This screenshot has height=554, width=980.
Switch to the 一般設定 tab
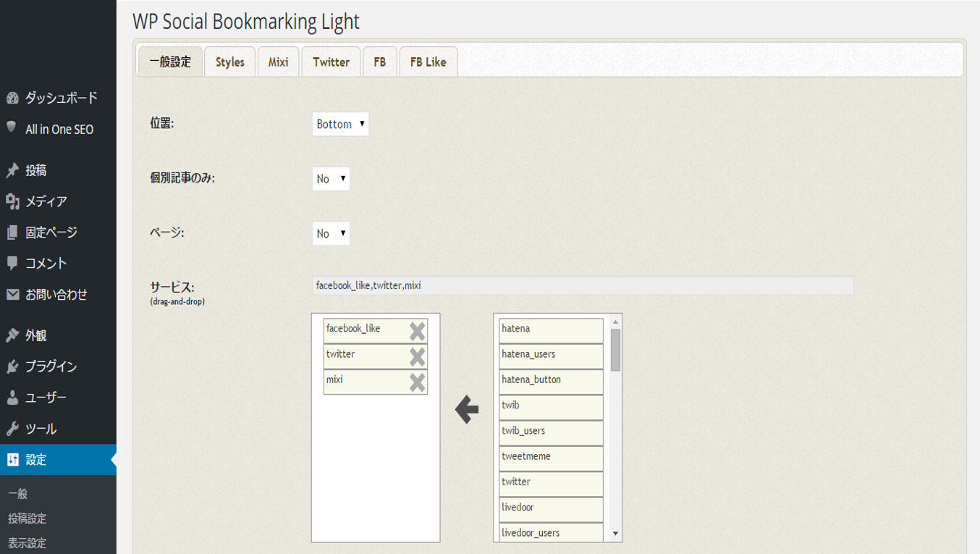pyautogui.click(x=170, y=62)
